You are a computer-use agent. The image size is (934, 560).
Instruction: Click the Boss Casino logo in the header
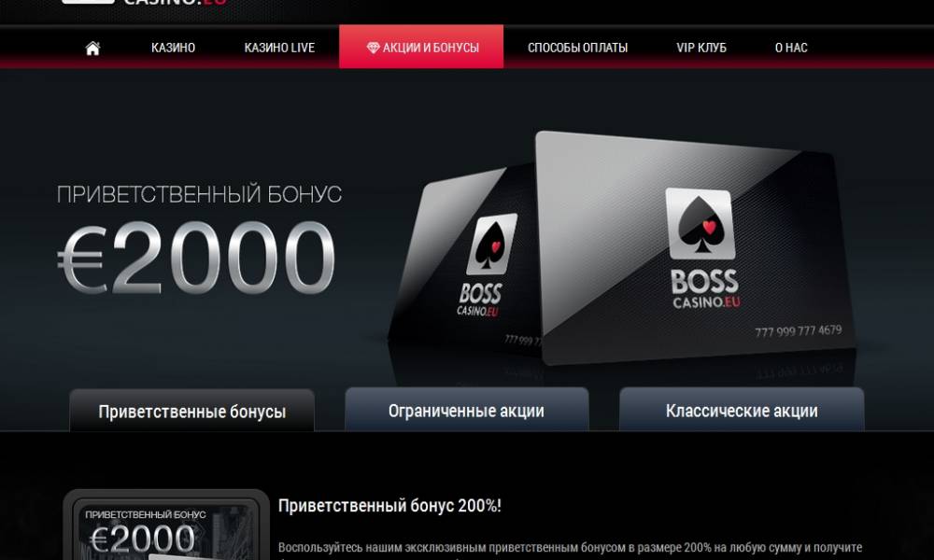(145, 3)
